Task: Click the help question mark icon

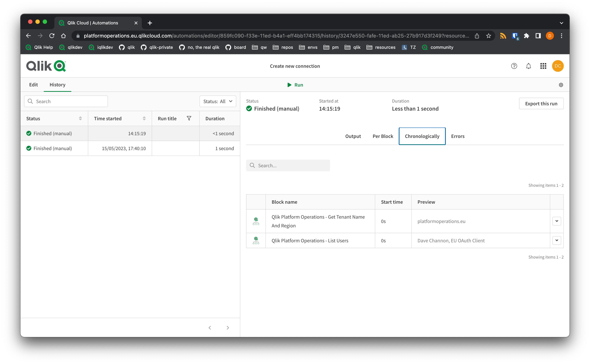Action: [x=514, y=66]
